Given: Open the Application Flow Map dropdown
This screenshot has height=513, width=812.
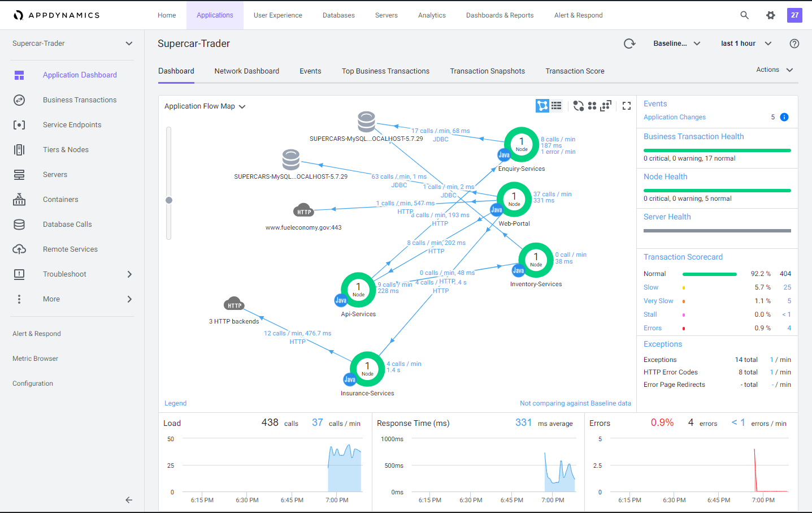Looking at the screenshot, I should click(205, 106).
